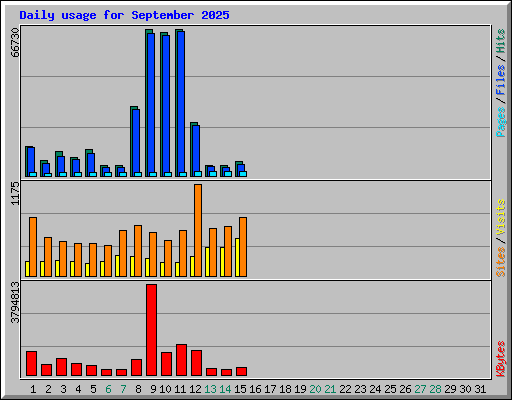Click the yellow sites bar for day 15
Screen dimensions: 512x400
pyautogui.click(x=237, y=257)
